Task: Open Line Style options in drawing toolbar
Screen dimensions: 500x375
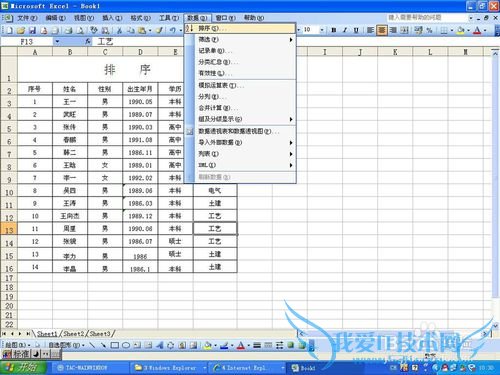Action: pyautogui.click(x=257, y=345)
